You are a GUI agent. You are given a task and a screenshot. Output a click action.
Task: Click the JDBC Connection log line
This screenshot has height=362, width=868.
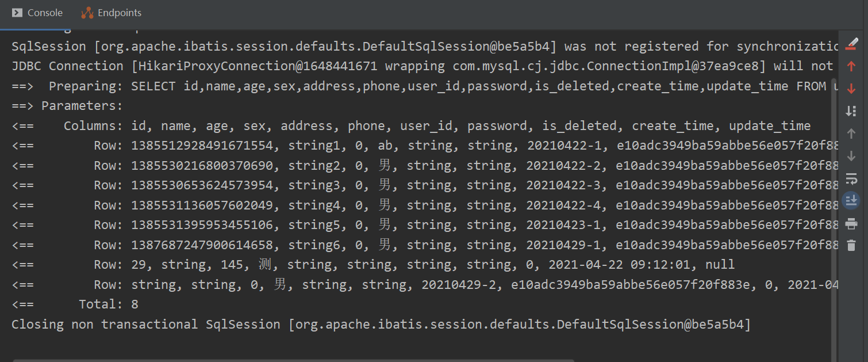tap(402, 66)
